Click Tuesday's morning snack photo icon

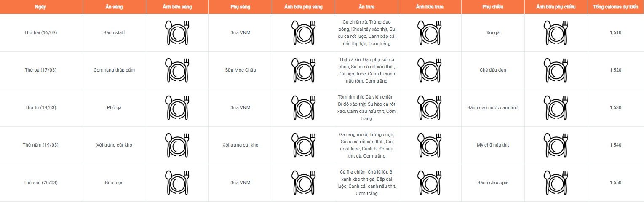[x=303, y=70]
